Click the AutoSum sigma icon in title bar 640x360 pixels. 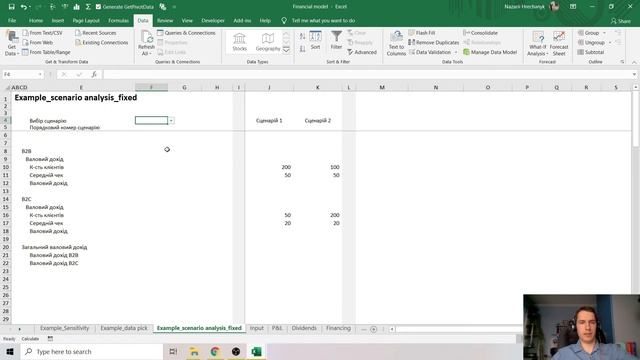(88, 7)
